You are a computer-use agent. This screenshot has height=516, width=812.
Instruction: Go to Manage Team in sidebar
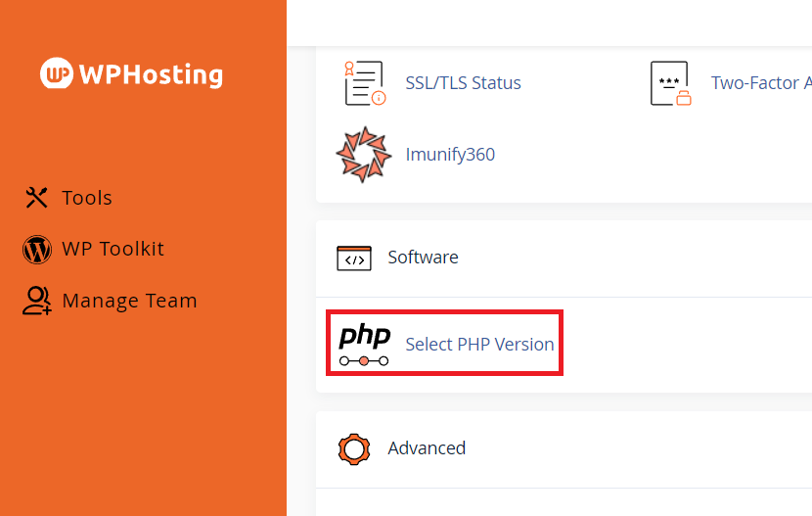click(x=129, y=301)
